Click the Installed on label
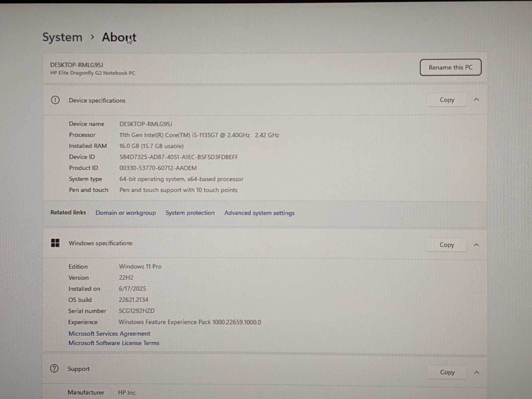 pos(84,289)
